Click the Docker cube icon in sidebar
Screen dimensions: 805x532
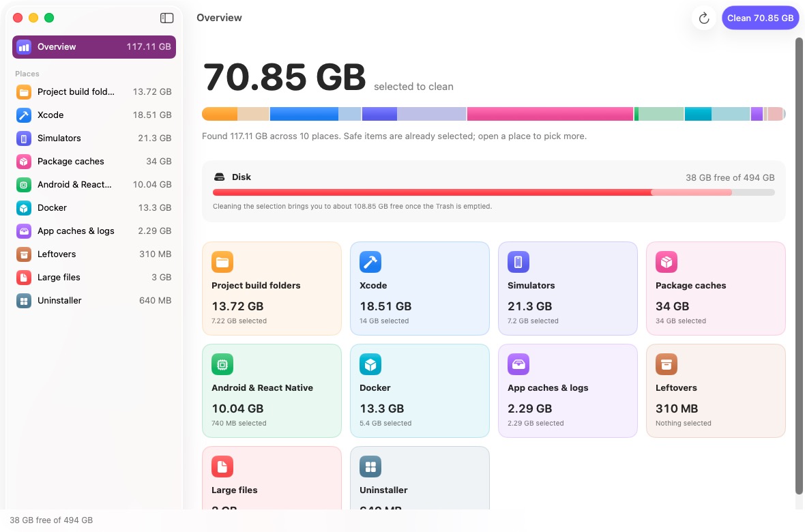(x=24, y=208)
